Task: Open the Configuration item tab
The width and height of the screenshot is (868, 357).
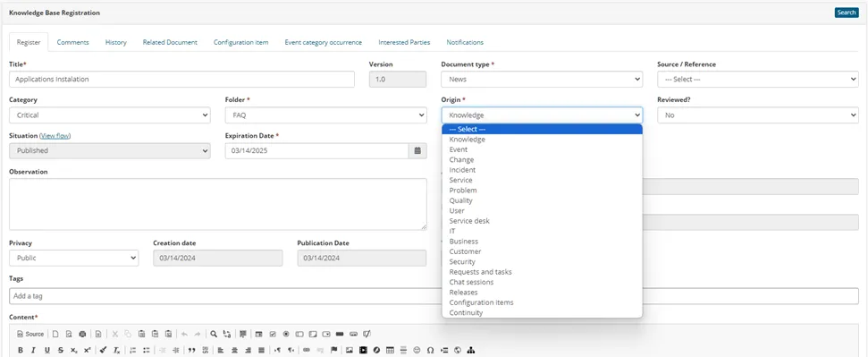Action: click(x=240, y=42)
